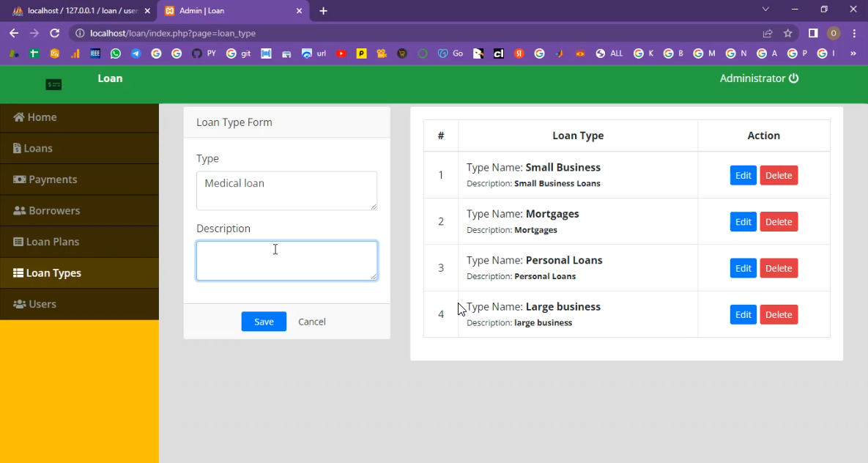Viewport: 868px width, 463px height.
Task: Open the Chrome three-dot menu
Action: click(854, 33)
